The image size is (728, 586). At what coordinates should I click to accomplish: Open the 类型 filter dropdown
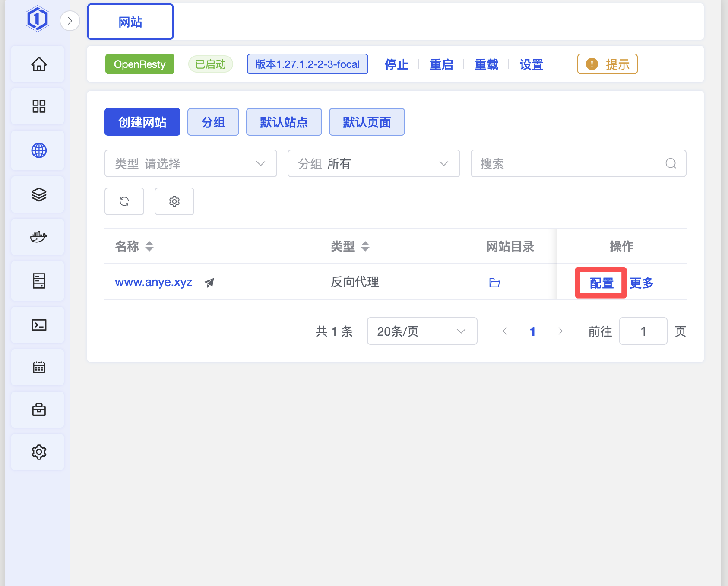click(190, 163)
